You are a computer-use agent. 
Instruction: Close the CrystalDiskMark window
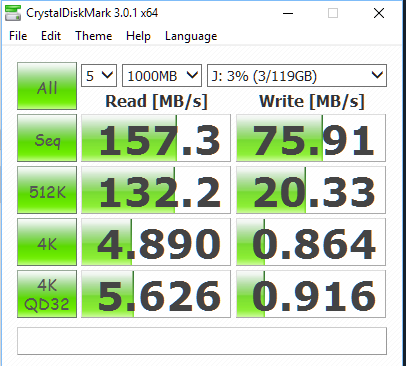point(379,13)
